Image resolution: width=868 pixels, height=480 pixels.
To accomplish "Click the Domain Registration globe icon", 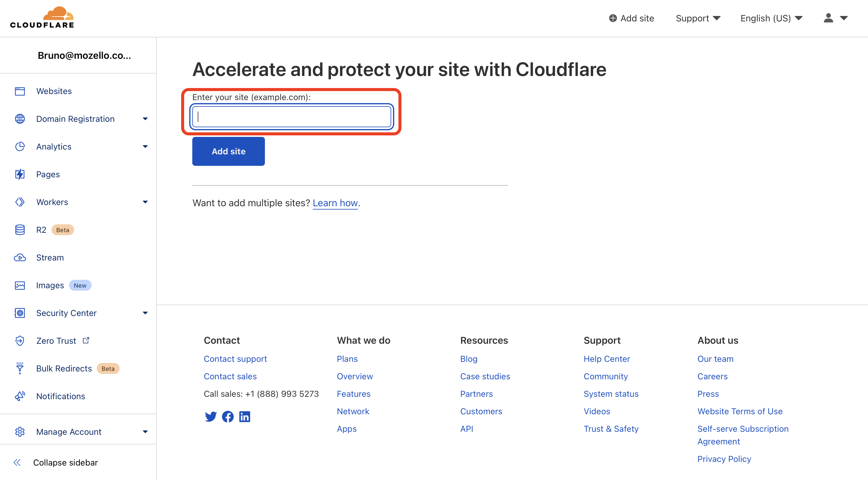I will tap(20, 119).
